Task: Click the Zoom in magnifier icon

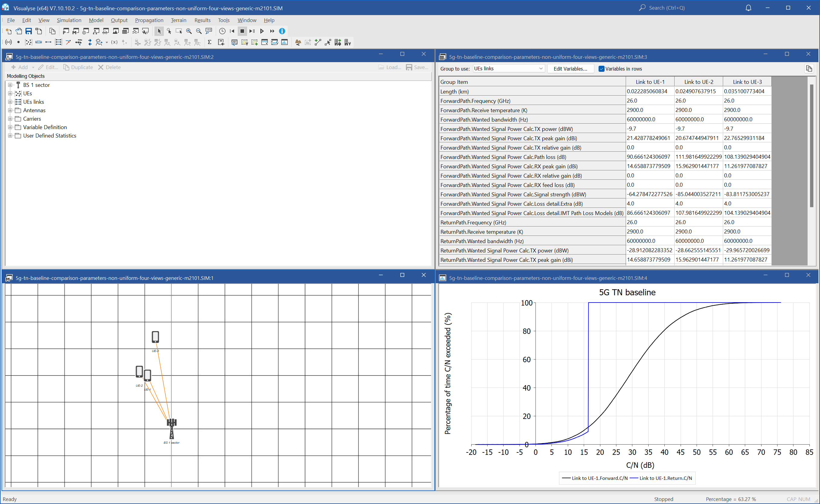Action: 189,31
